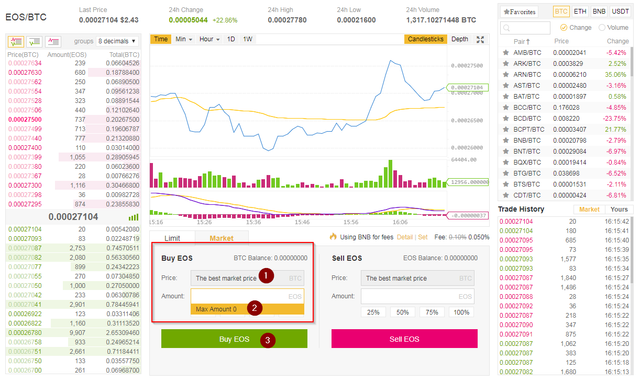
Task: Sort pair list by Change column header
Action: tap(618, 41)
